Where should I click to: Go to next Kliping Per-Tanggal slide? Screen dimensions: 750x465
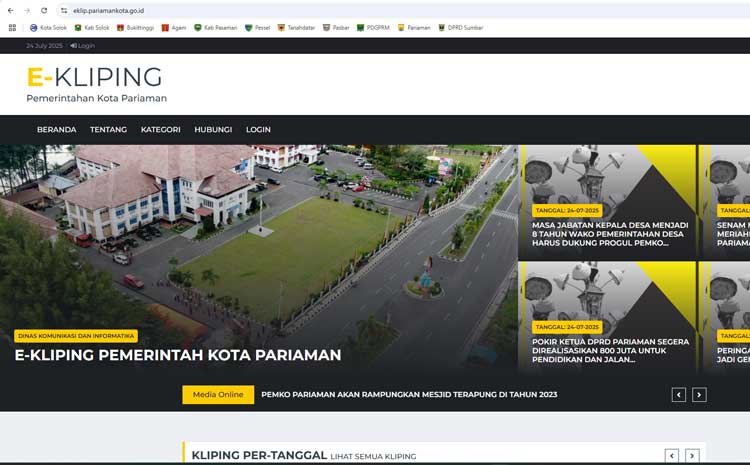coord(692,456)
